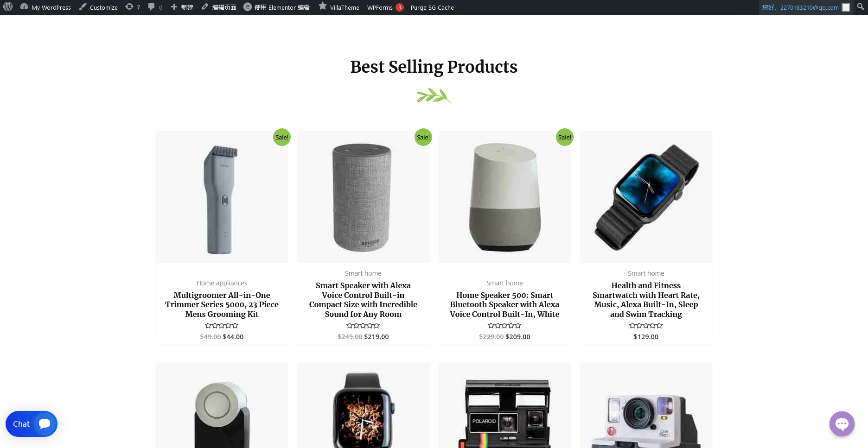Screen dimensions: 868x448
Task: Open the Home Speaker 500 product title link
Action: pos(504,304)
